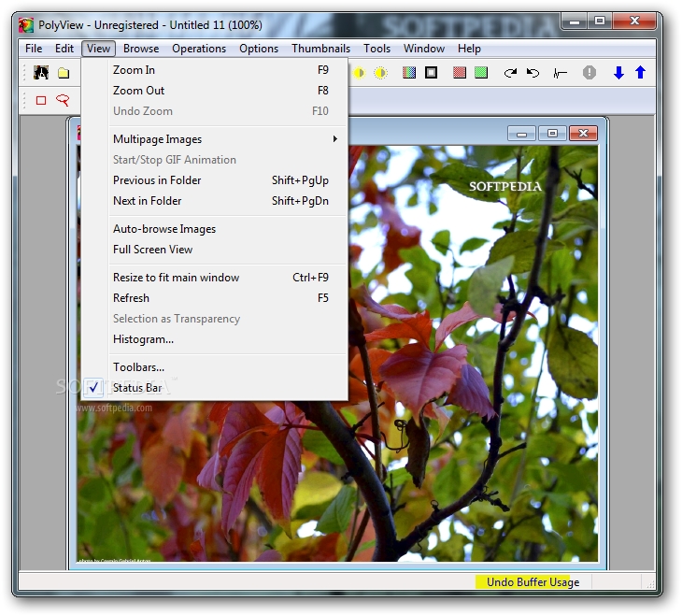The width and height of the screenshot is (682, 616).
Task: Click the Undo curved arrow icon
Action: click(533, 73)
